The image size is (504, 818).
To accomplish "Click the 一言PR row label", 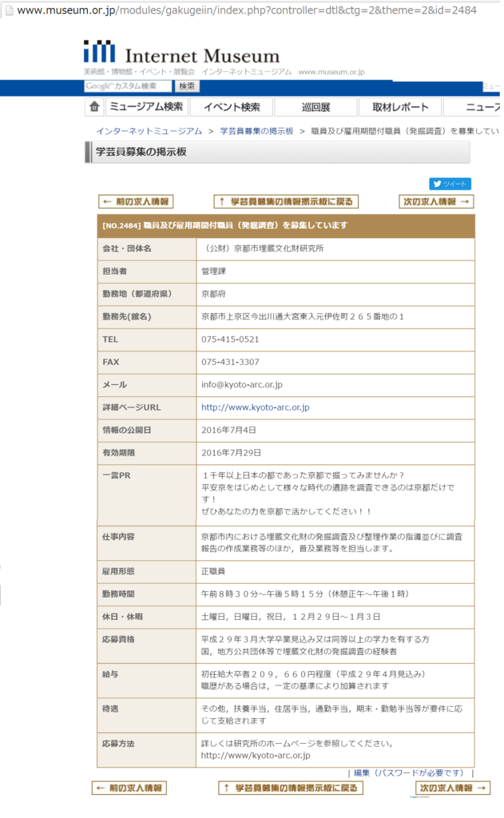I will [x=117, y=476].
